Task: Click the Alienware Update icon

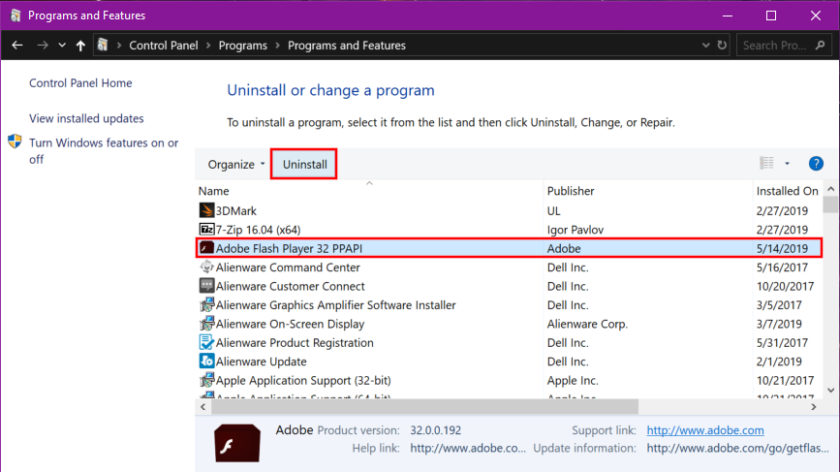Action: click(206, 361)
